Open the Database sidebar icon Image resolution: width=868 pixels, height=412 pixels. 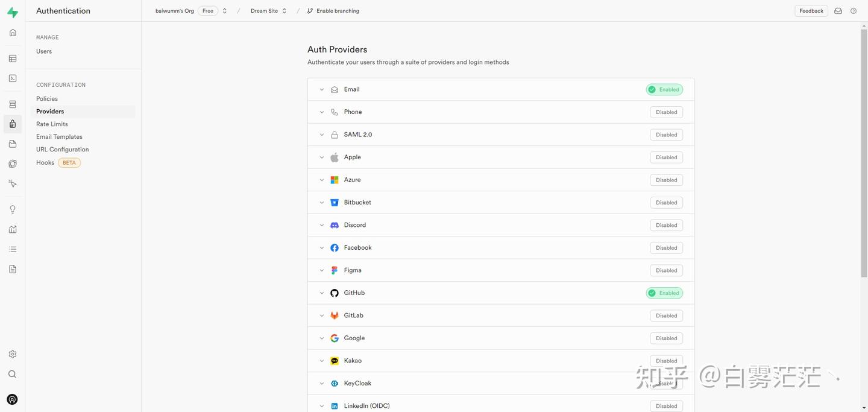coord(13,104)
